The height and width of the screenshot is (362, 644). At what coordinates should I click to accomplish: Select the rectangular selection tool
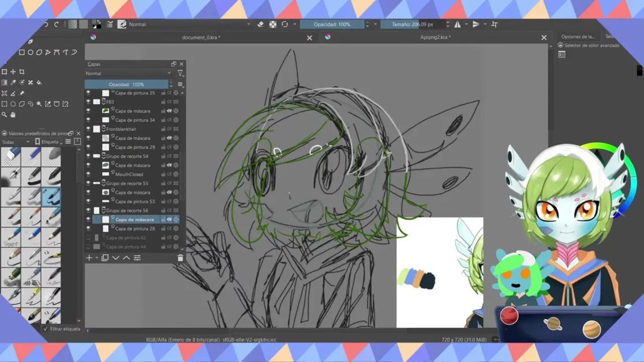[x=4, y=104]
